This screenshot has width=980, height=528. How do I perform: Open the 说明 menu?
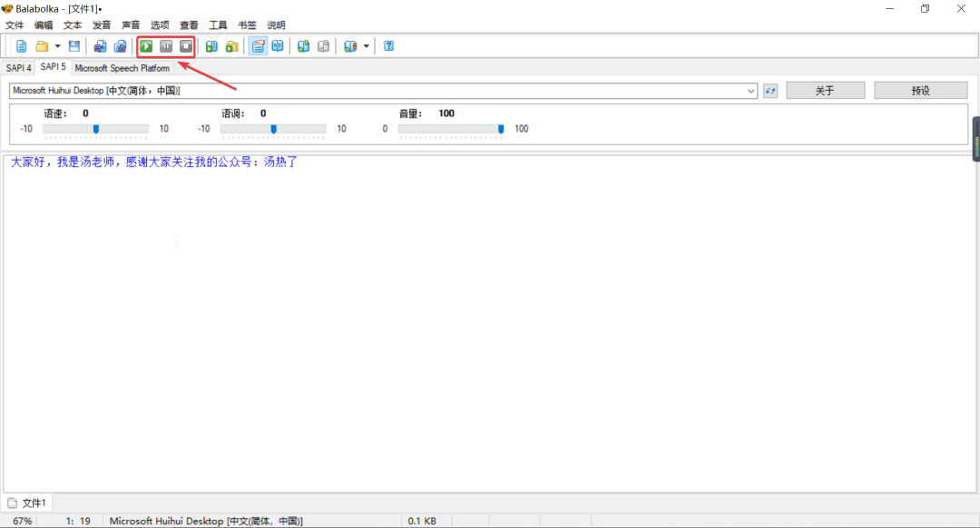276,25
